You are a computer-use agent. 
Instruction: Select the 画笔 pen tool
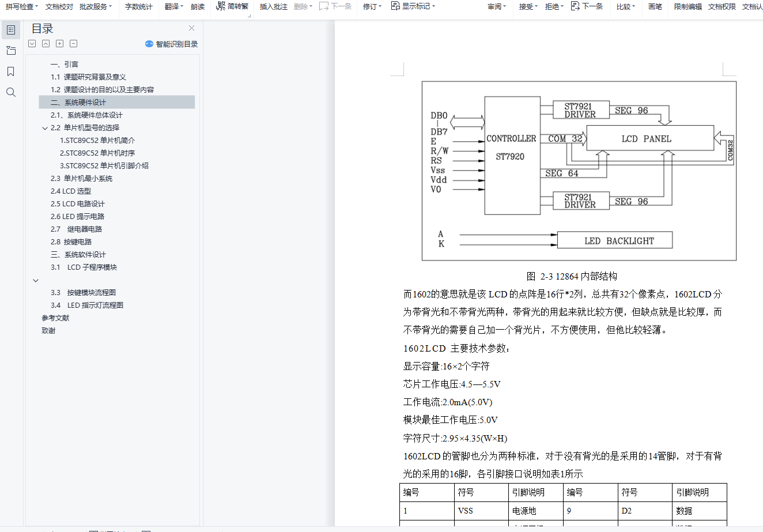[x=655, y=7]
